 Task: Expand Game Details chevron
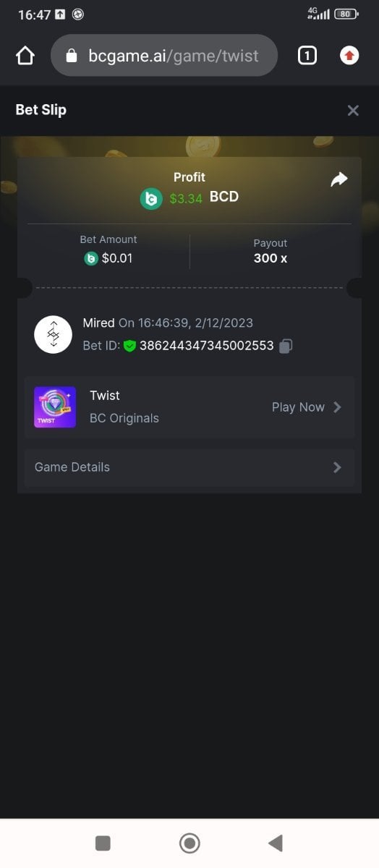pyautogui.click(x=337, y=467)
